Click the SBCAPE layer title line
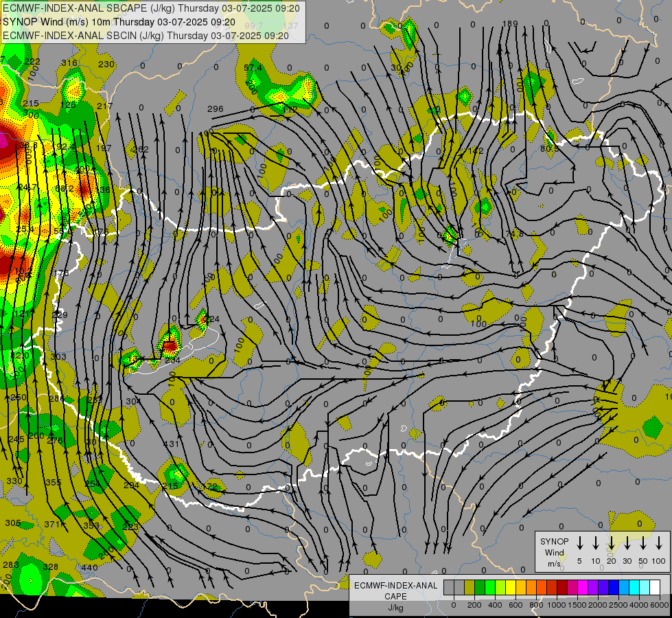The image size is (672, 618). click(151, 8)
